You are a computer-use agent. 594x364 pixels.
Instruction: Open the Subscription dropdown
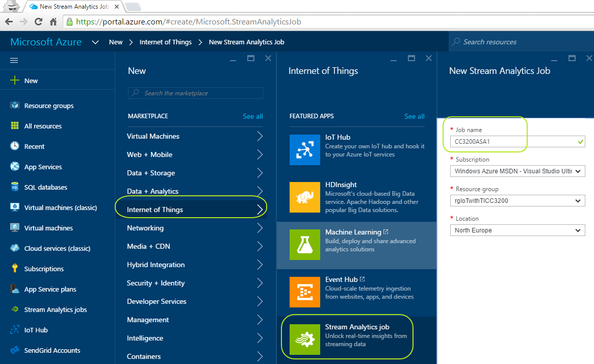(x=518, y=171)
